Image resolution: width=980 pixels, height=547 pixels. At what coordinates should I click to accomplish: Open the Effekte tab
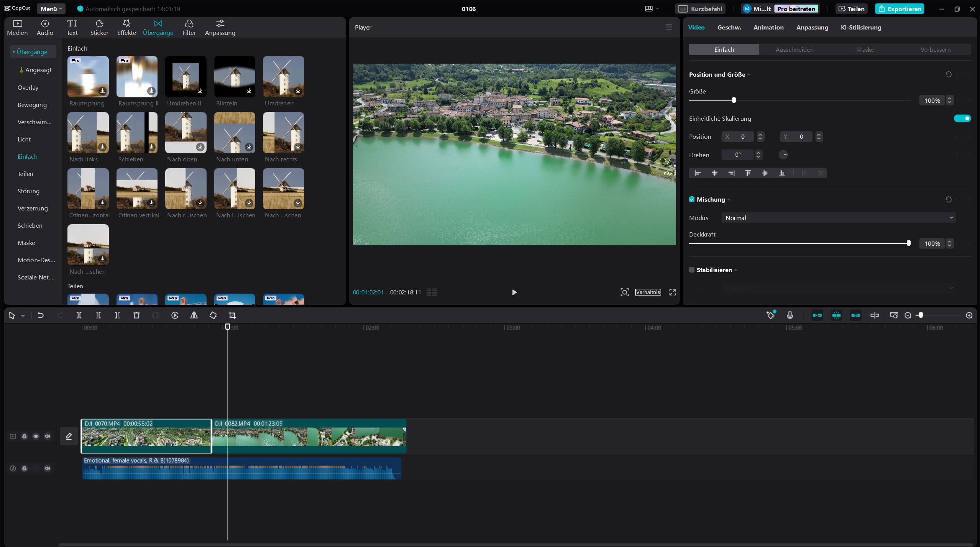click(126, 28)
